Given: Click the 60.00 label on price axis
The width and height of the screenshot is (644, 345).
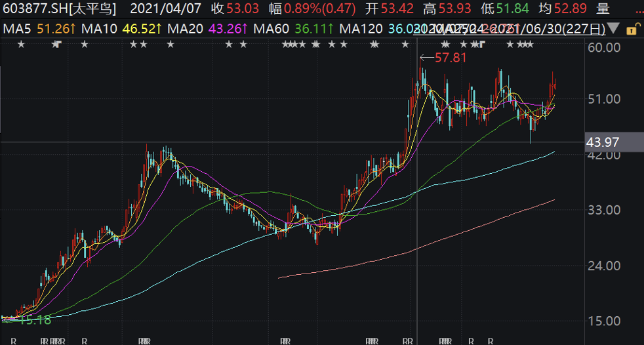Looking at the screenshot, I should (x=603, y=48).
